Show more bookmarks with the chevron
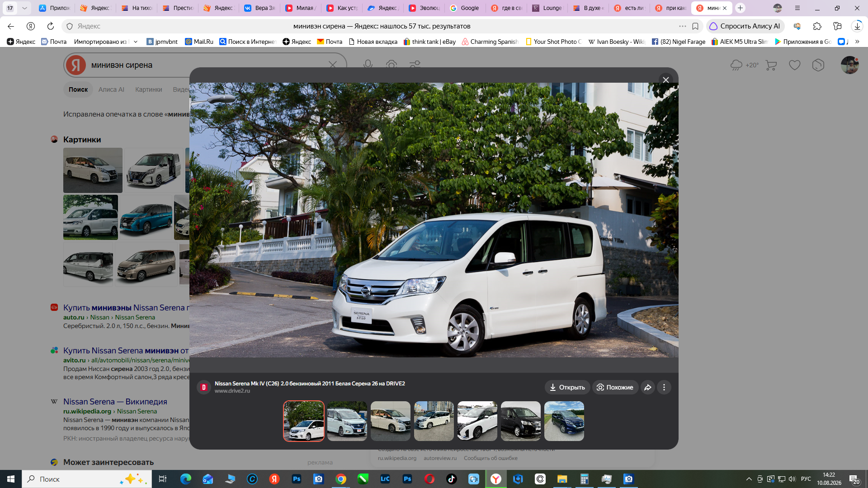 pos(857,42)
